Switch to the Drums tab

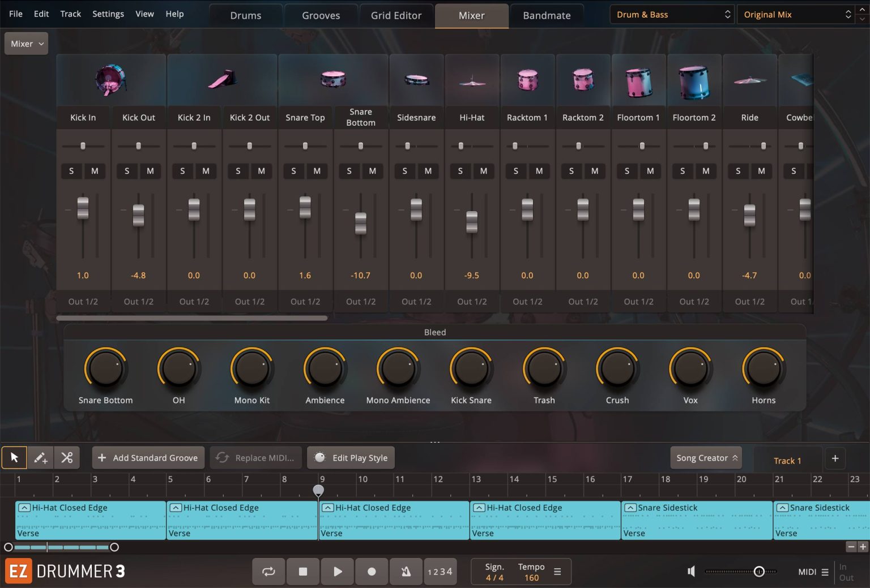pos(246,16)
